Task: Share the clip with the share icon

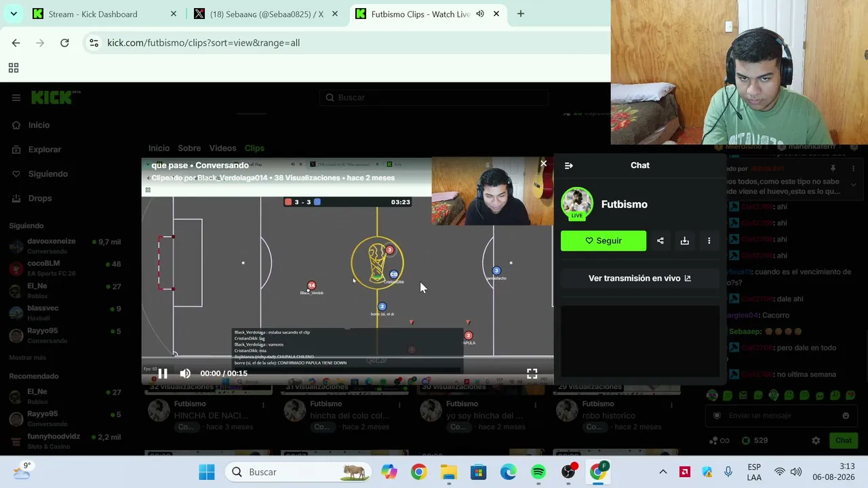Action: [660, 241]
